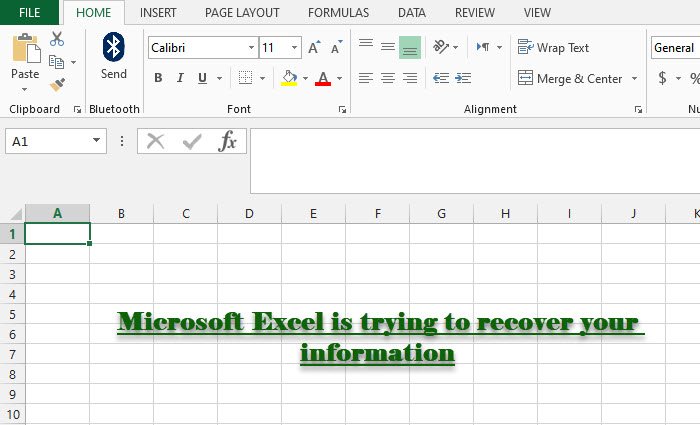Open the FILE tab
Screen dimensions: 700x425
click(x=29, y=12)
